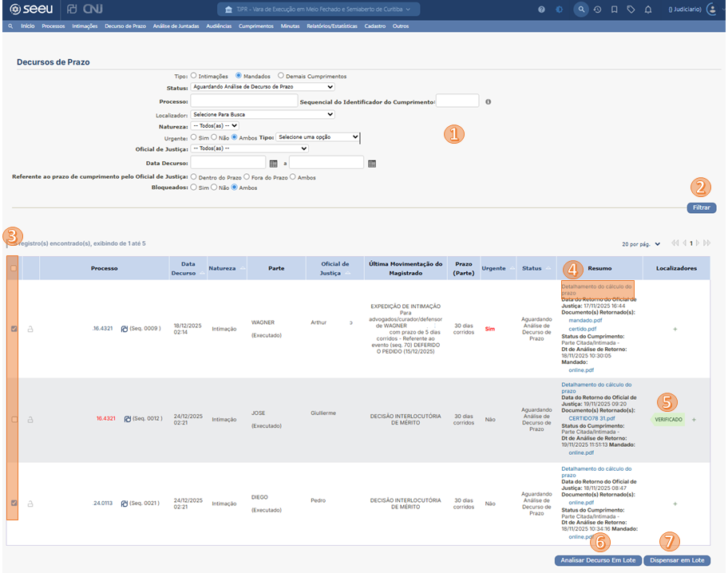Check the row checkbox for process 16.4321 JOSE
This screenshot has width=728, height=573.
(x=12, y=419)
